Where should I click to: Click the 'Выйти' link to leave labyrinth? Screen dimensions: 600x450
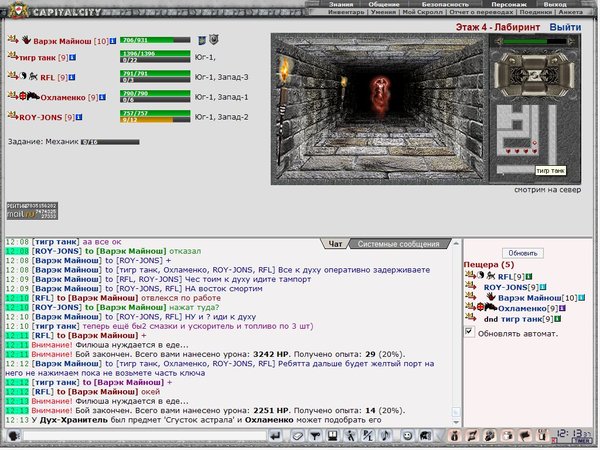pyautogui.click(x=565, y=27)
